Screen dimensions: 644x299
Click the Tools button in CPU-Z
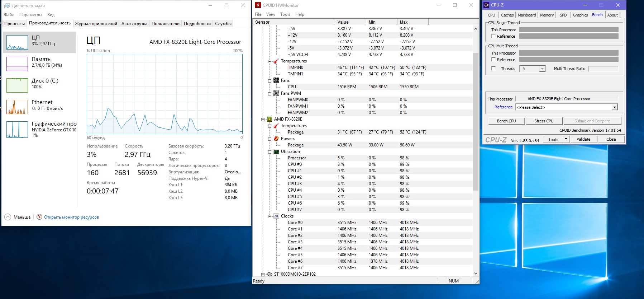[553, 139]
